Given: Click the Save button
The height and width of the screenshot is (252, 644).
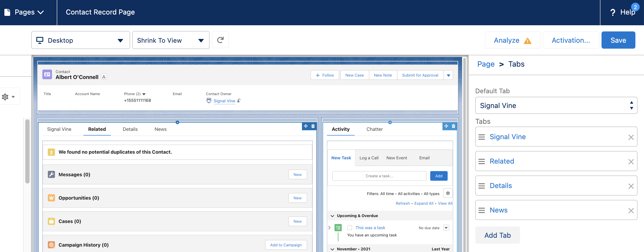Looking at the screenshot, I should click(618, 40).
